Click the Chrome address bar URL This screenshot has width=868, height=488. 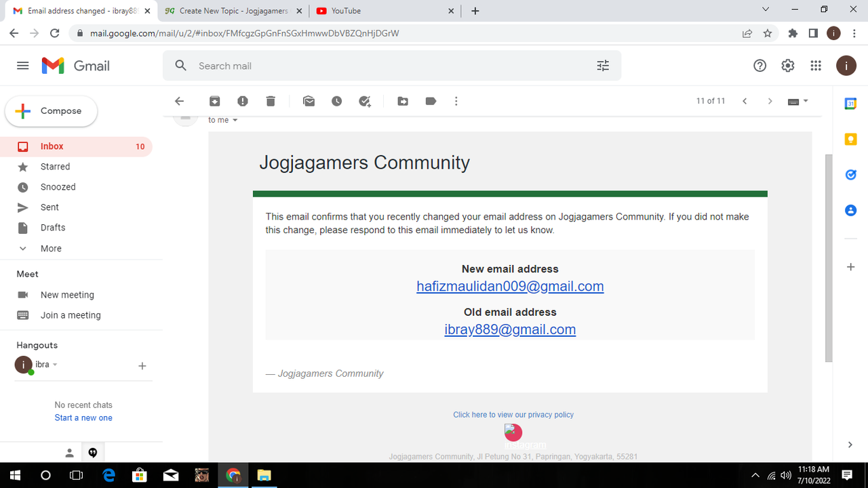coord(244,33)
